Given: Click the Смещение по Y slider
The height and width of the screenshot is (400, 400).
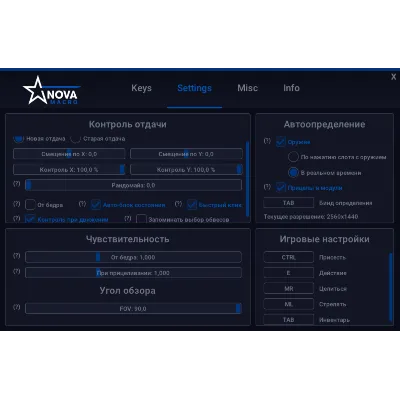Looking at the screenshot, I should (x=186, y=154).
